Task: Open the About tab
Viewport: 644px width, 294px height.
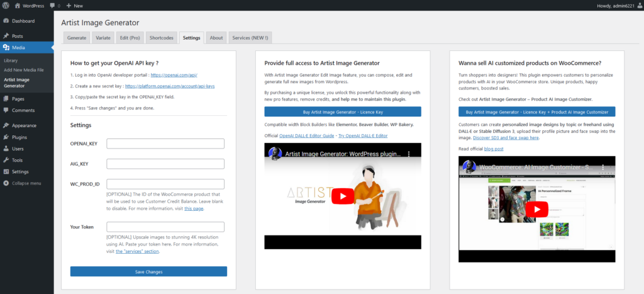Action: 216,38
